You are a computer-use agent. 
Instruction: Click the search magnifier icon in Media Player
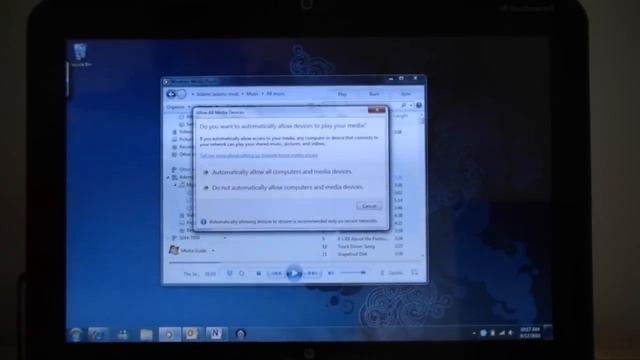coord(404,105)
